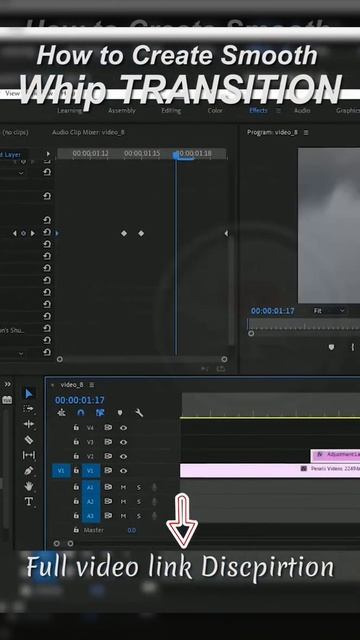Go to previous keyframe arrow
Viewport: 360px width, 640px height.
click(15, 233)
